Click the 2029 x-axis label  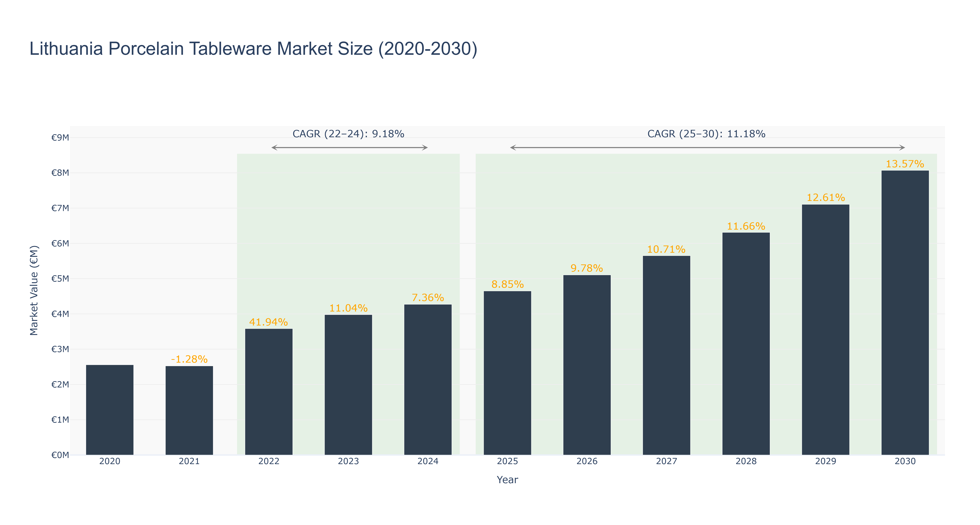tap(825, 461)
